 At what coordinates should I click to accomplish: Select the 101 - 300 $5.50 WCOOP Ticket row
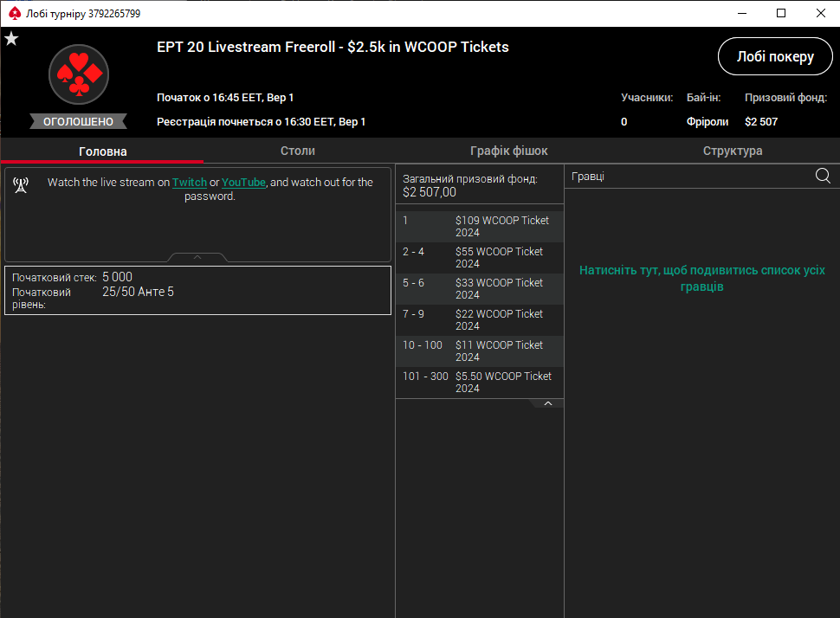coord(480,382)
